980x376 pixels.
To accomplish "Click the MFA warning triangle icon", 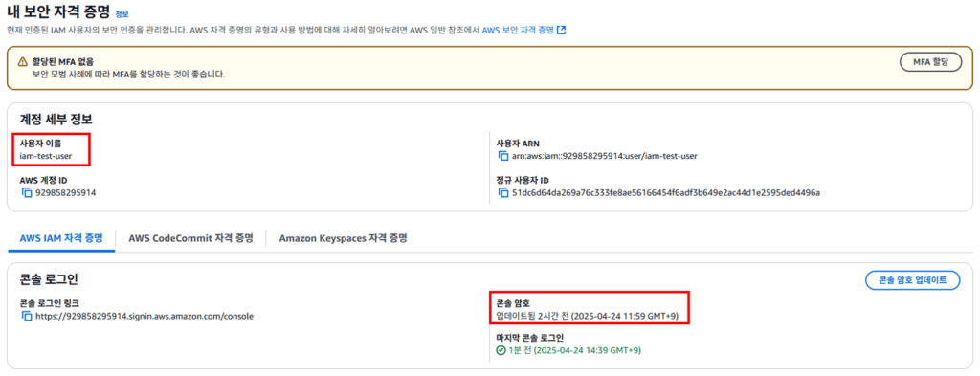I will pyautogui.click(x=23, y=62).
